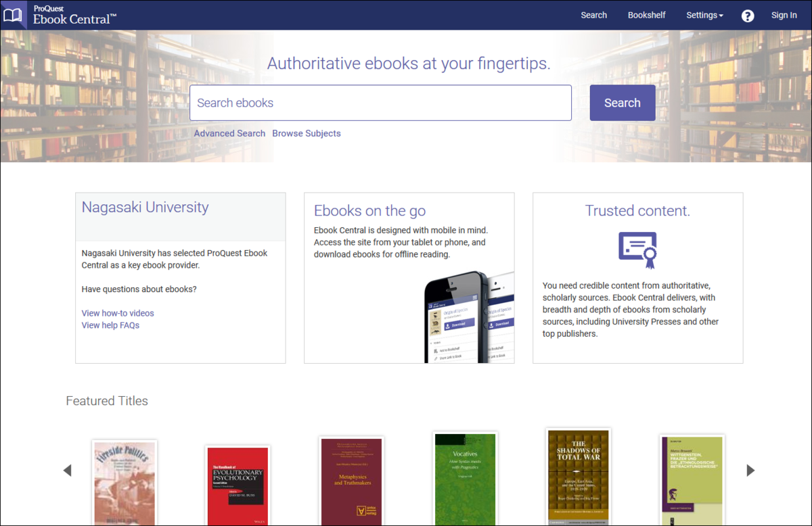
Task: Open Search in the top navigation
Action: point(593,15)
